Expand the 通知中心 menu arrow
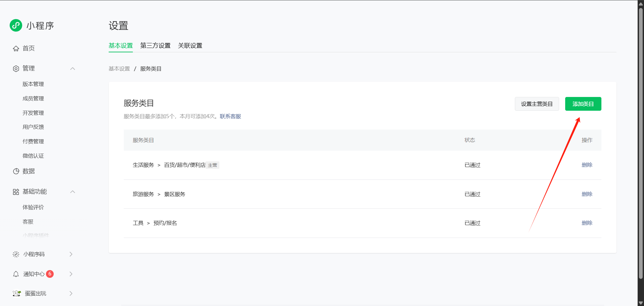The image size is (644, 306). click(x=71, y=274)
